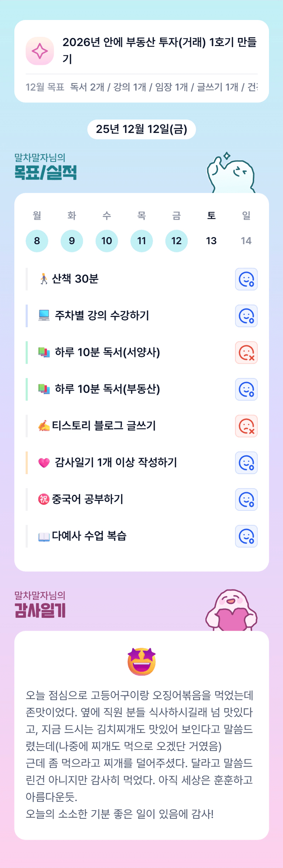Click the white waving ghost mascot
This screenshot has height=868, width=283.
(231, 174)
